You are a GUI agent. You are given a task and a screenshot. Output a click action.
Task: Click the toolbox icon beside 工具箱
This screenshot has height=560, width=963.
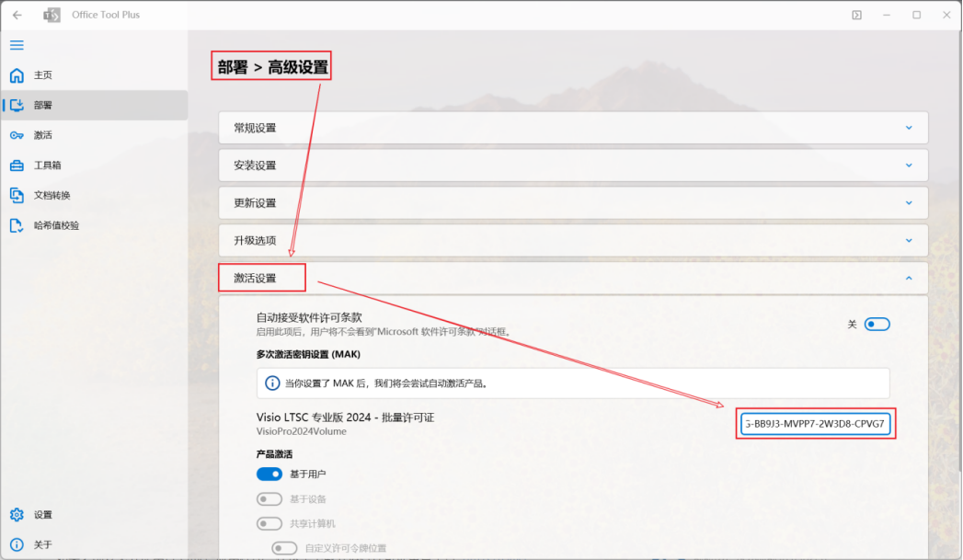coord(17,166)
